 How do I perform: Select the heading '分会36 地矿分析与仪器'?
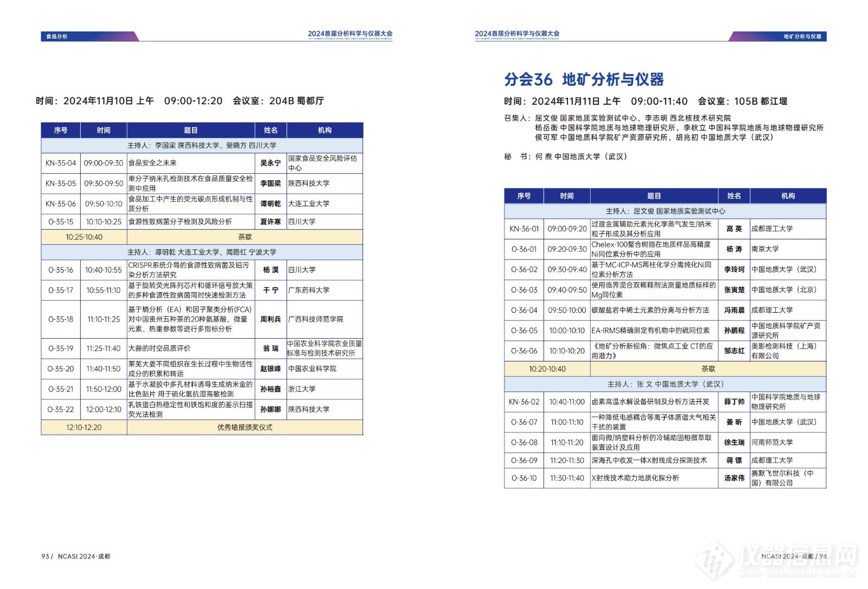click(x=584, y=80)
